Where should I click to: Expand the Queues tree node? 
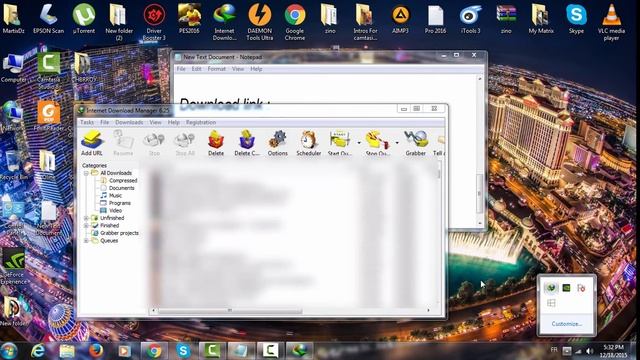[86, 241]
